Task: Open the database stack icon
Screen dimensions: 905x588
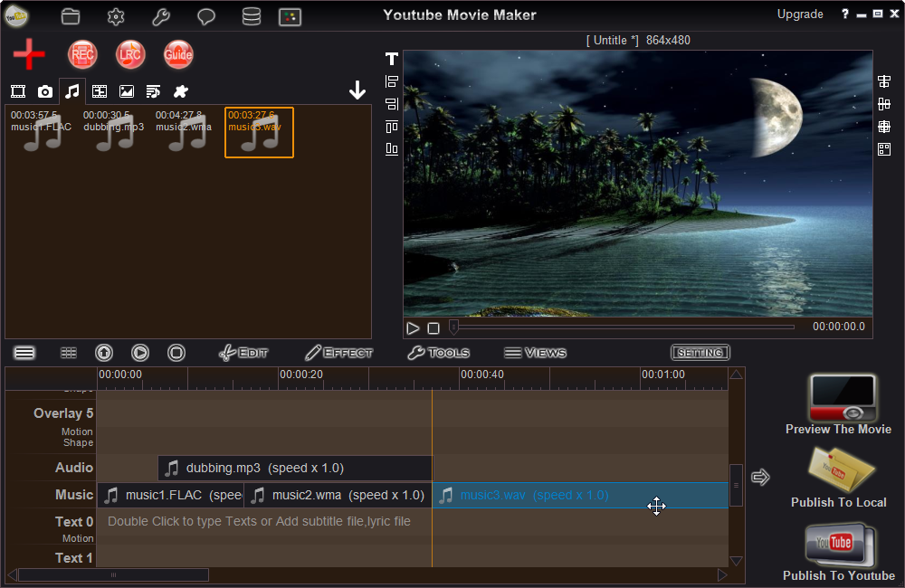Action: [251, 16]
